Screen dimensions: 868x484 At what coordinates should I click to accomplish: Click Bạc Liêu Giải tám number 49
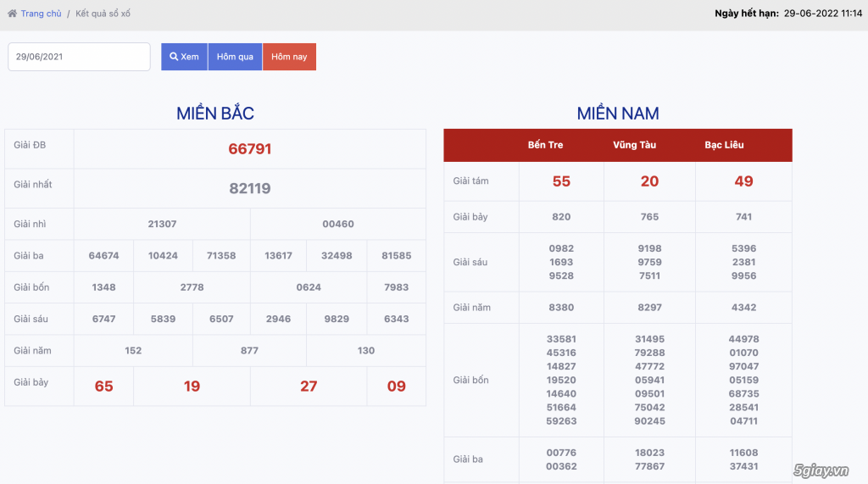tap(743, 181)
